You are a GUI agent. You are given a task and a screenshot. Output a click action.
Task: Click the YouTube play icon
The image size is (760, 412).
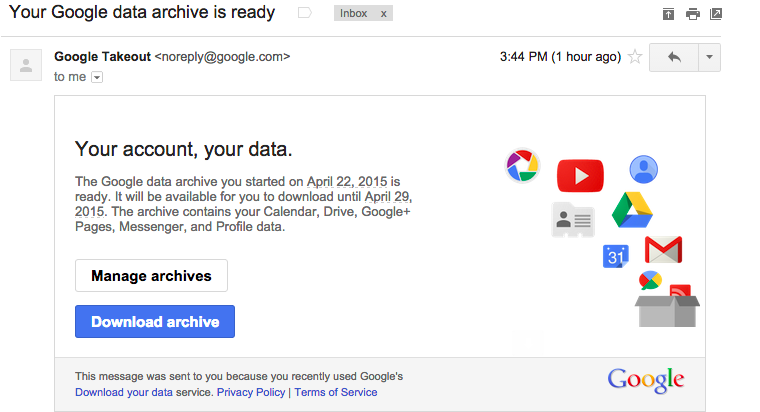click(580, 175)
